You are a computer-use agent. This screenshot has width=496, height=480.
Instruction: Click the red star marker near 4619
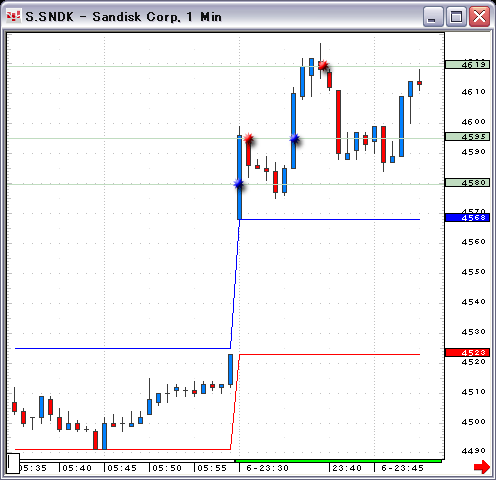point(323,65)
